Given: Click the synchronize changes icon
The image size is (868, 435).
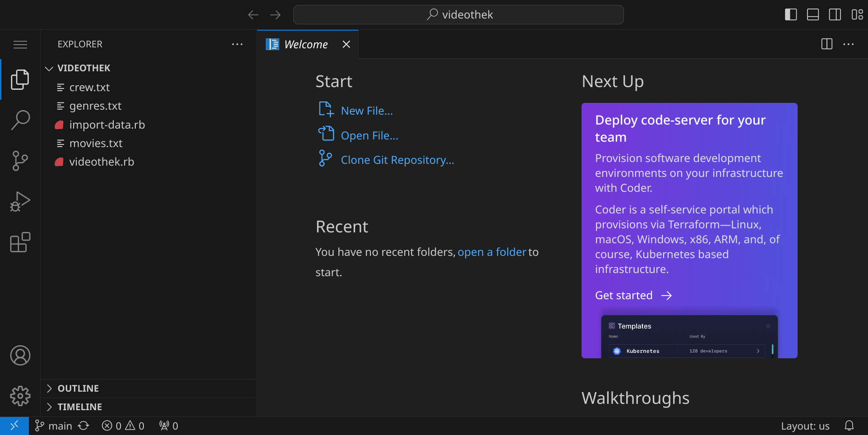Looking at the screenshot, I should point(84,426).
